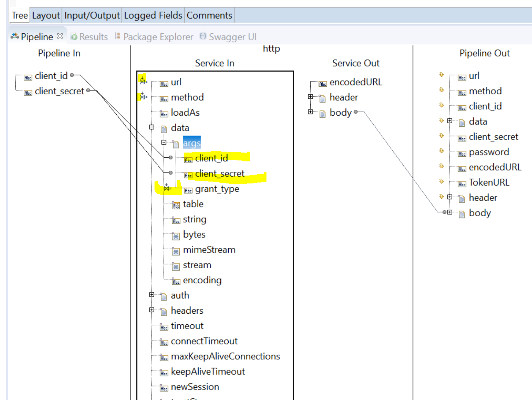Select the grant_type field in Service In
Screen dimensions: 532x400
(217, 189)
